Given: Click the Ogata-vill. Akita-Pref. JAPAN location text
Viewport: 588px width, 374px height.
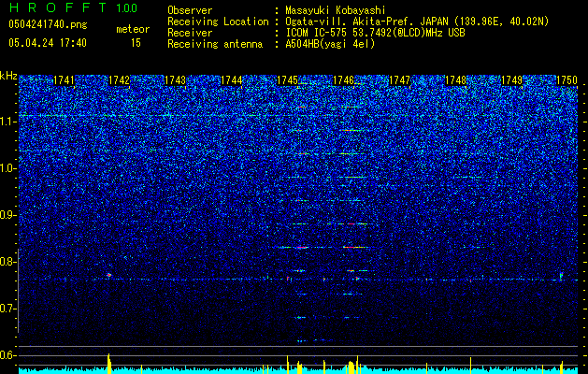Looking at the screenshot, I should pos(417,22).
